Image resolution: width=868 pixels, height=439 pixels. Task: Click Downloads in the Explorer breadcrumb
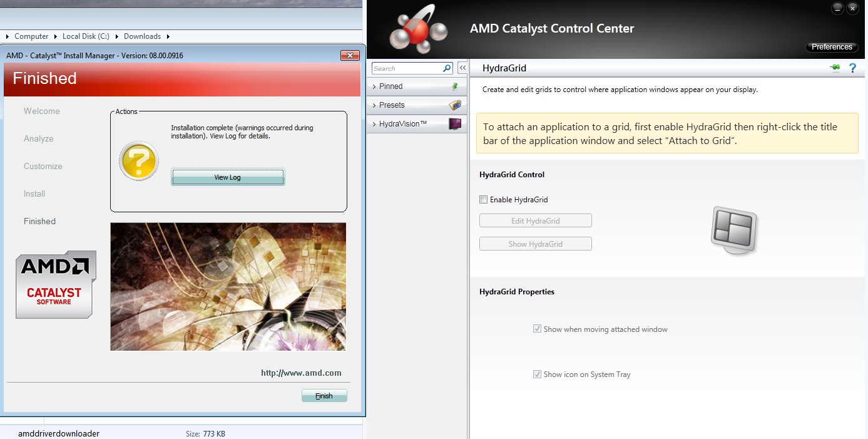point(142,36)
